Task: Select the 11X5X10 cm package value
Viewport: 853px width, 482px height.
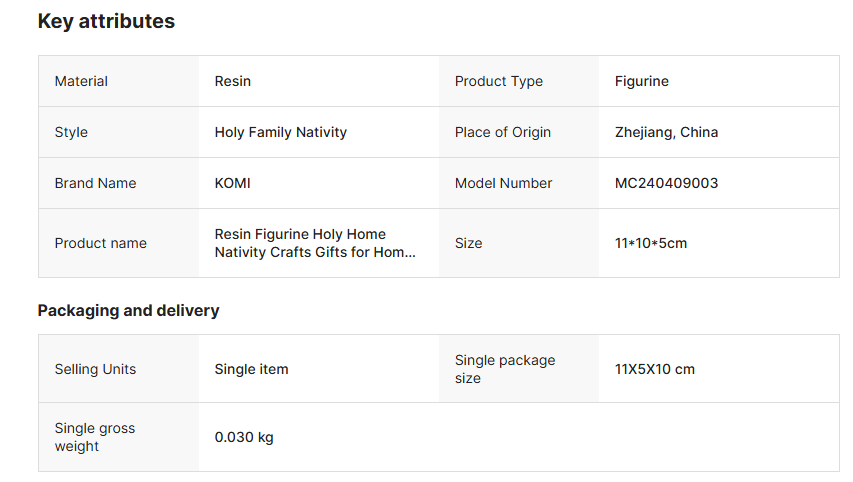Action: [x=655, y=369]
